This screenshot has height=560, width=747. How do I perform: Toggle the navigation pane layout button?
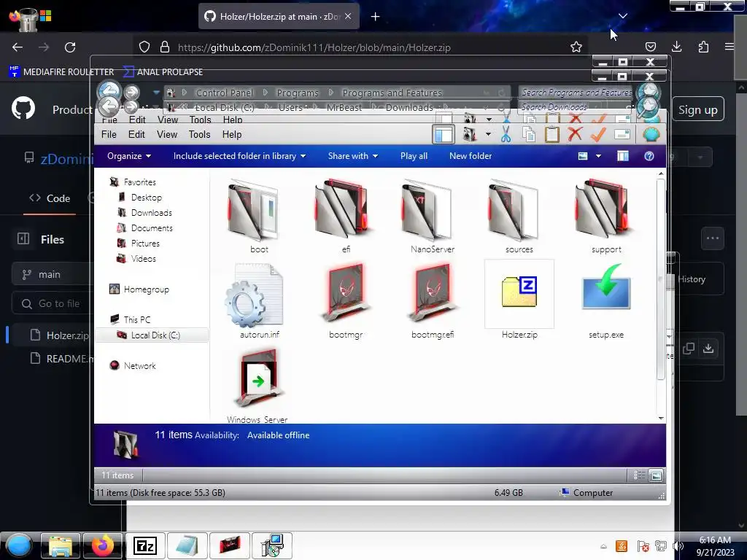coord(443,135)
